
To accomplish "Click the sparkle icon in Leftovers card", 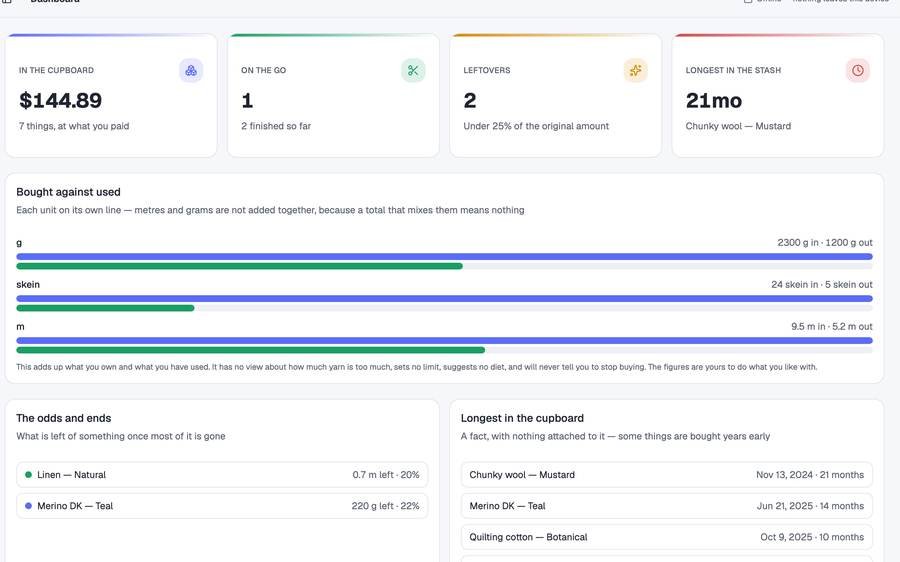I will (635, 71).
